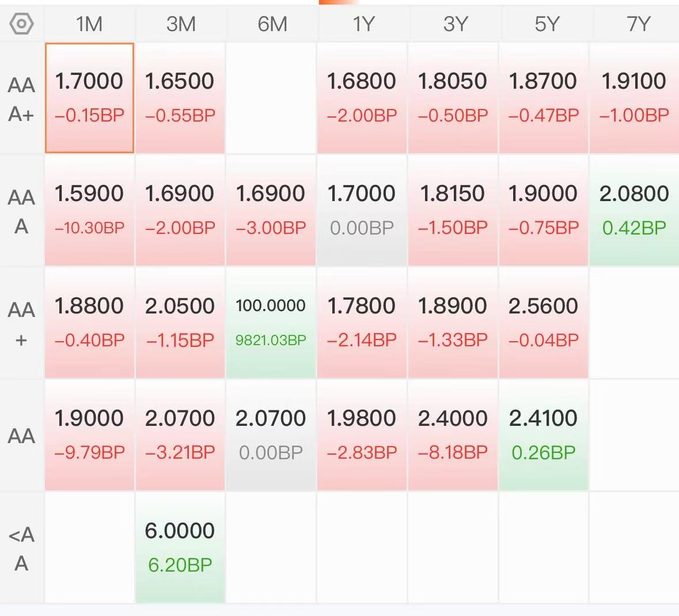Open the AAA 1Y cell with 0.00BP
Image resolution: width=679 pixels, height=616 pixels.
[362, 210]
